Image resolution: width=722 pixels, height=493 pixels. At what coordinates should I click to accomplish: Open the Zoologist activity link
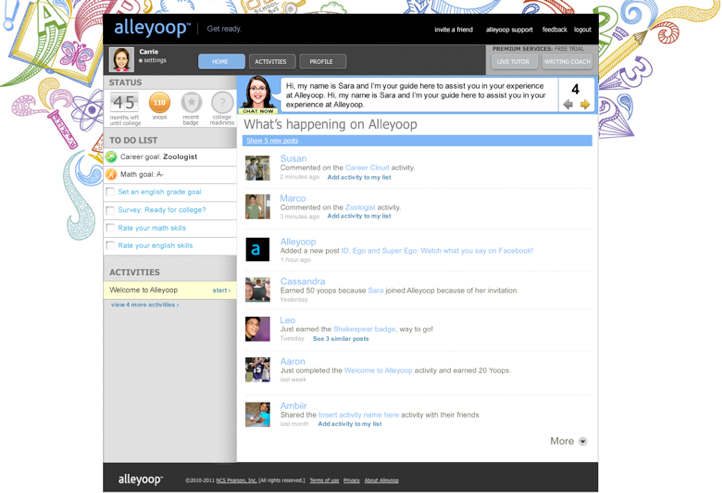pos(360,207)
